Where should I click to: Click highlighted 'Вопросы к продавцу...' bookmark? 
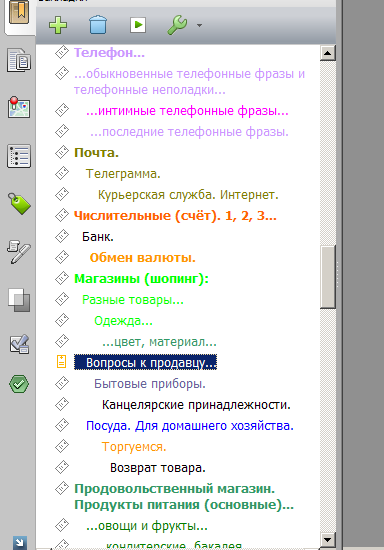[146, 362]
